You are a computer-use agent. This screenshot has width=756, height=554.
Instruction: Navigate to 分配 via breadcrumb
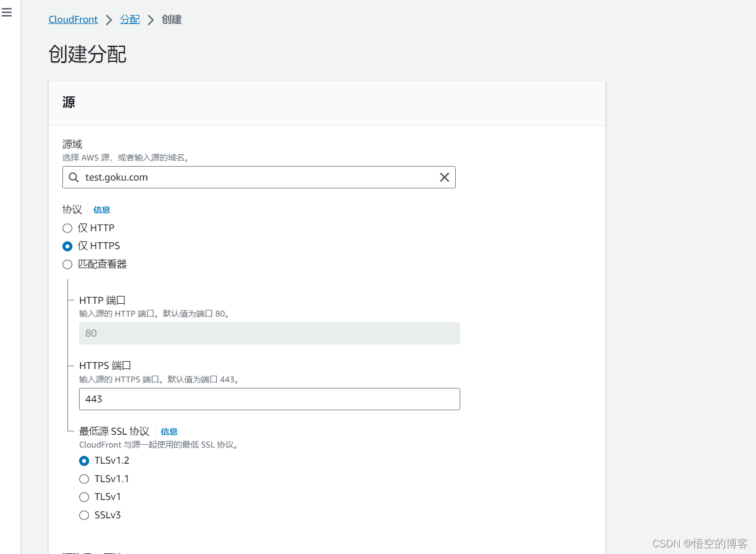coord(130,20)
